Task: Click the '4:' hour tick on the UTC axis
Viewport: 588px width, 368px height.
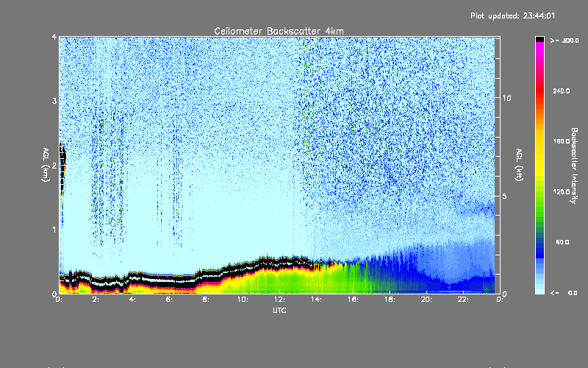Action: (133, 300)
